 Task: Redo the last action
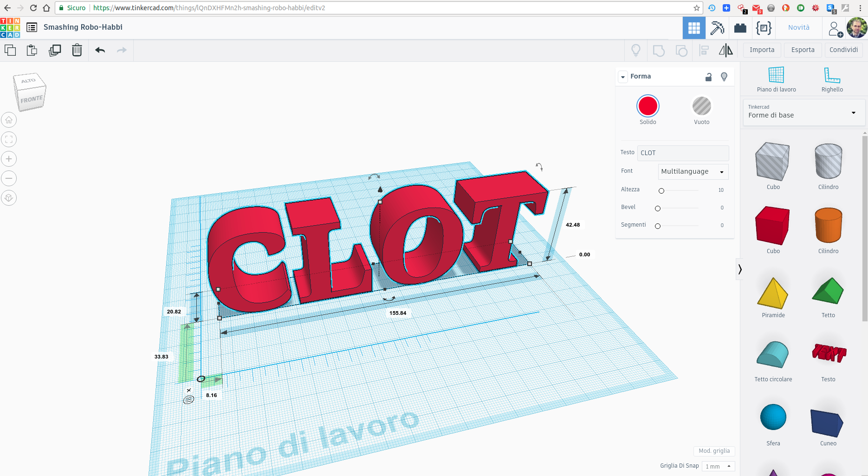click(122, 50)
